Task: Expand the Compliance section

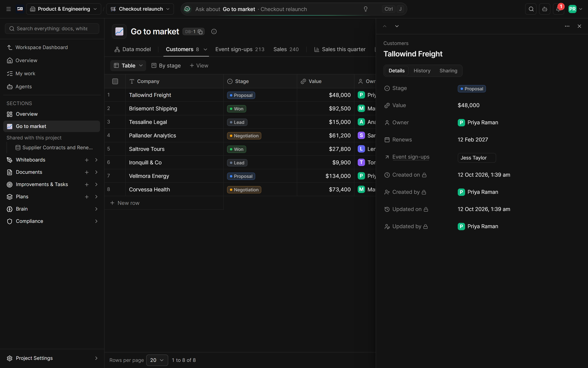Action: [x=96, y=221]
